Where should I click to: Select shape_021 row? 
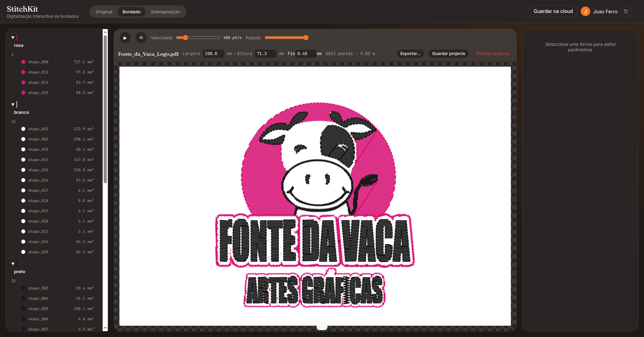[57, 231]
